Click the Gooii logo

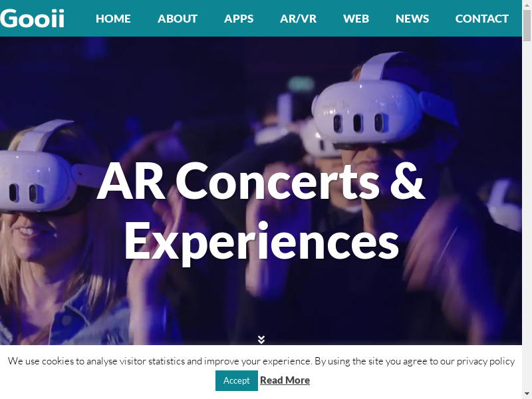[x=32, y=19]
